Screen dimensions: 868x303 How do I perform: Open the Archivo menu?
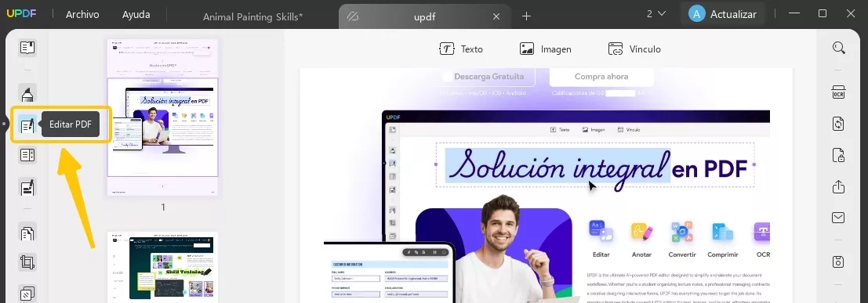tap(82, 15)
